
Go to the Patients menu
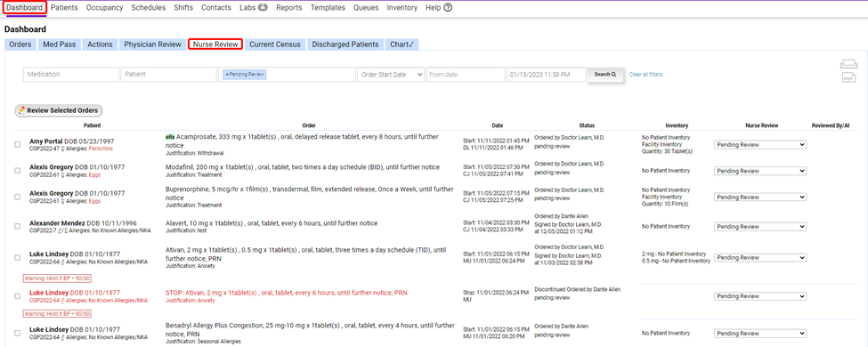pyautogui.click(x=64, y=8)
